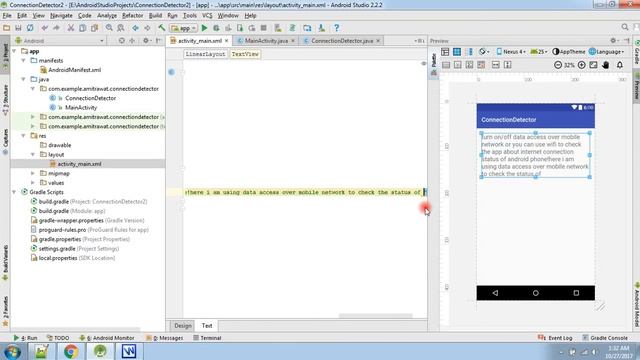
Task: Navigate back with the left arrow icon
Action: tap(136, 28)
